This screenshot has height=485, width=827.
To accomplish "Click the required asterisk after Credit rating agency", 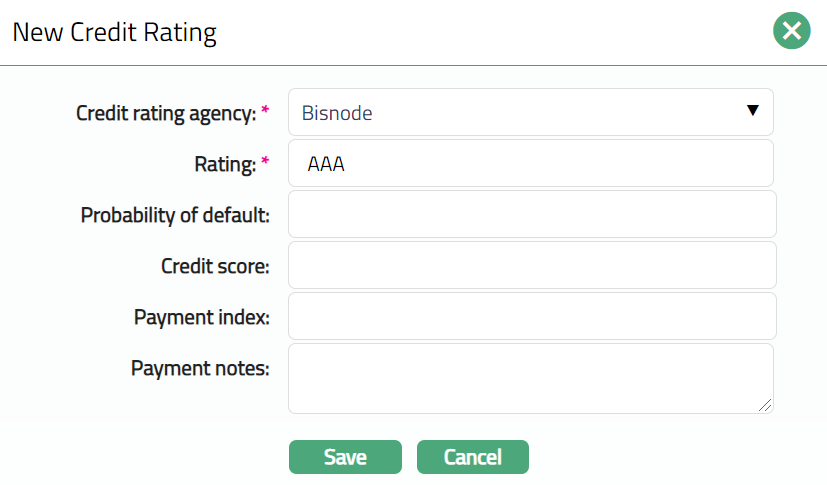I will coord(265,111).
